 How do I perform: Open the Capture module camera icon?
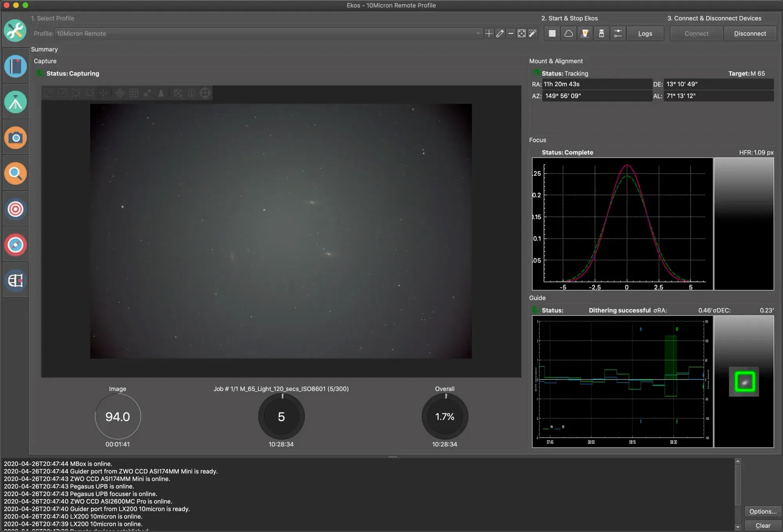[15, 138]
